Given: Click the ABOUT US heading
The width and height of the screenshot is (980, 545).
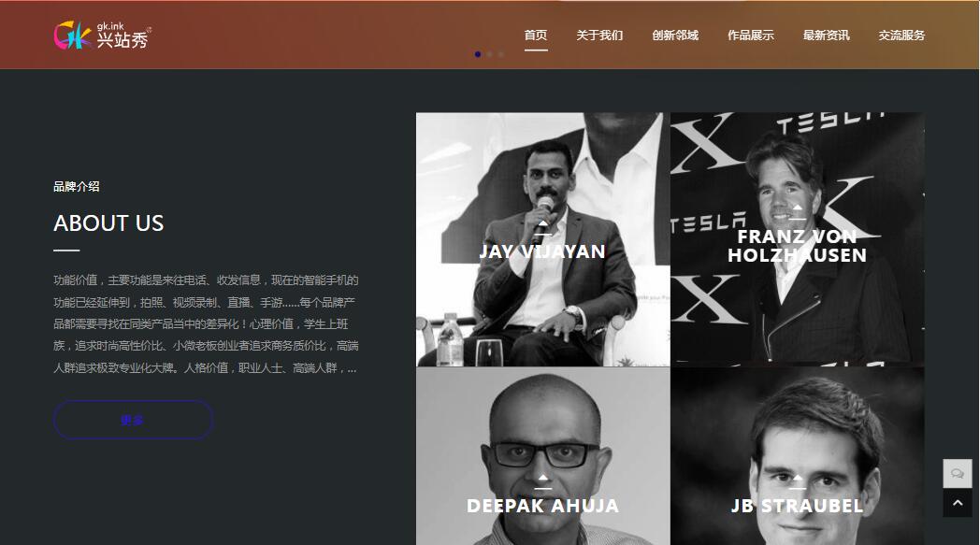Looking at the screenshot, I should tap(108, 223).
